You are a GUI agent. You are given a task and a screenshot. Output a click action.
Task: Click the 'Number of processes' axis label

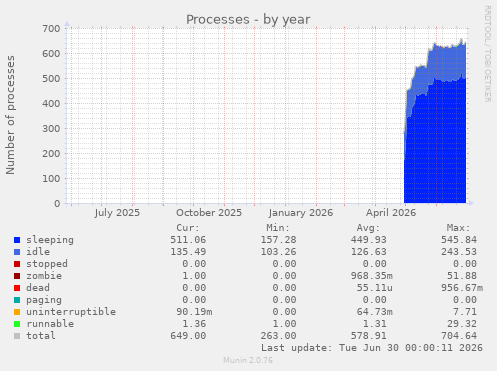pyautogui.click(x=10, y=115)
